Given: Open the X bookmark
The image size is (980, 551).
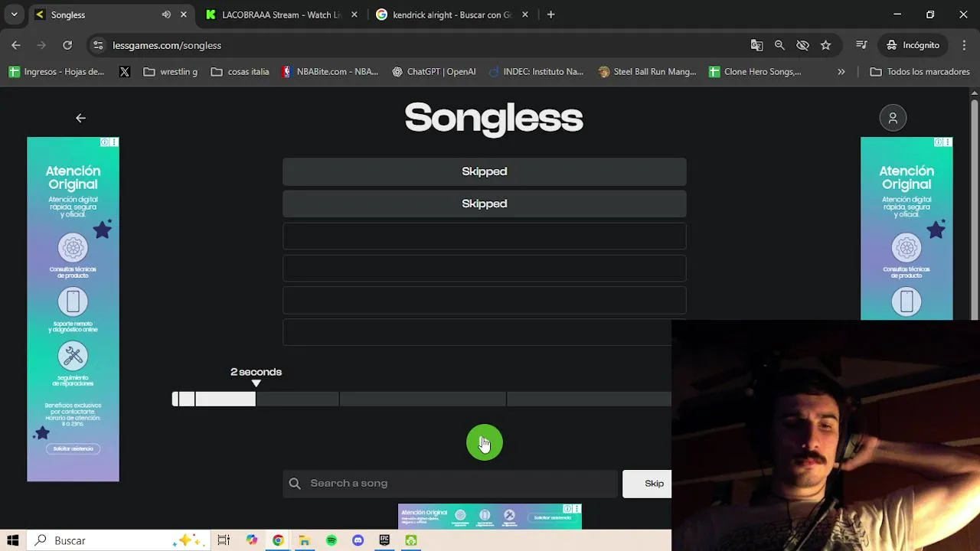Looking at the screenshot, I should click(125, 72).
